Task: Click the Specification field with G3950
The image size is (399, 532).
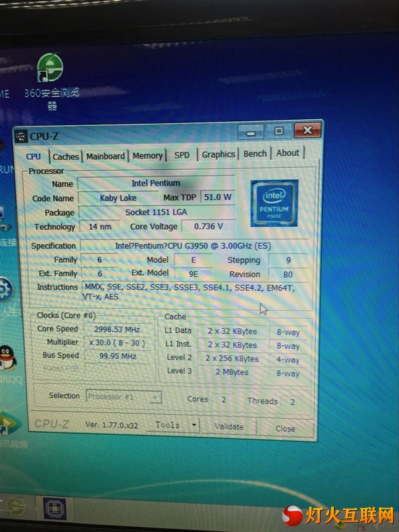Action: tap(194, 246)
